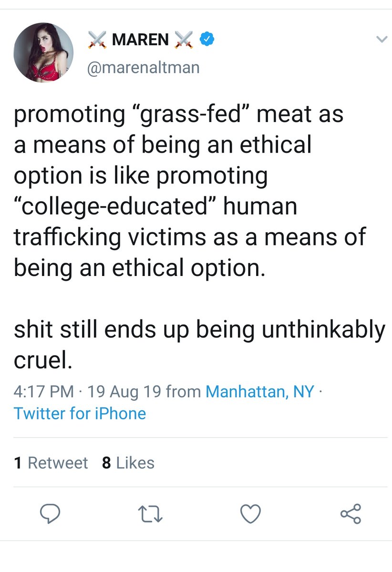Viewport: 392px width, 572px height.
Task: Click the crossed swords emoji before MAREN
Action: pos(97,41)
